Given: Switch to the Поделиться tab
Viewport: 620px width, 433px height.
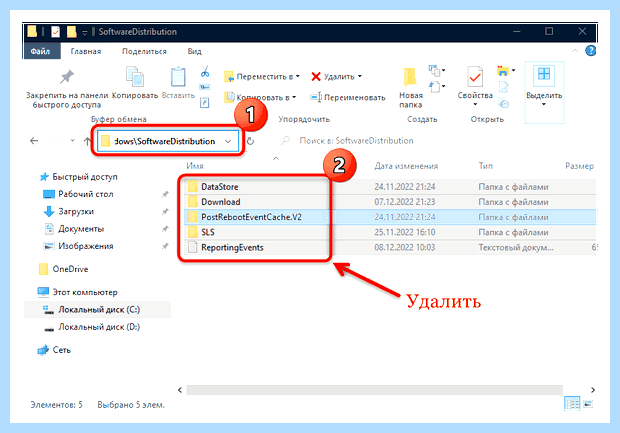Looking at the screenshot, I should (144, 51).
